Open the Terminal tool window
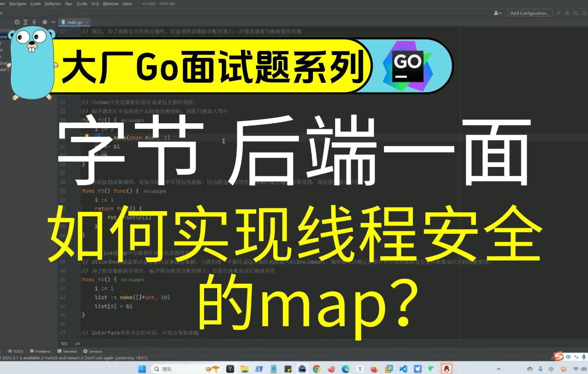Viewport: 588px width, 374px height. coord(66,351)
